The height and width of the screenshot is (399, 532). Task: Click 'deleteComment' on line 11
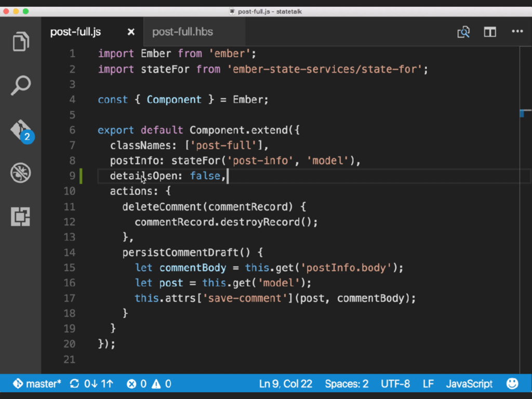click(x=162, y=207)
